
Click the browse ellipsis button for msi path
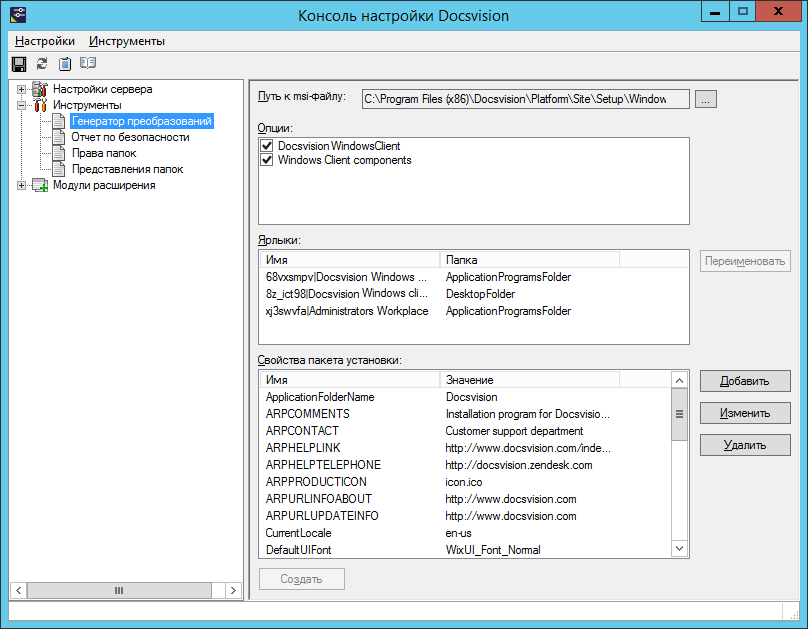click(x=705, y=99)
